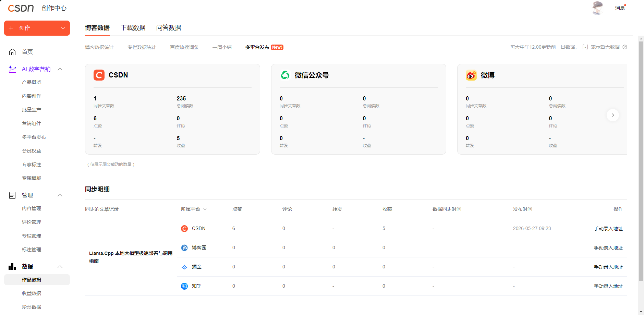The width and height of the screenshot is (644, 315).
Task: Open 专栏管理 in sidebar
Action: tap(32, 236)
